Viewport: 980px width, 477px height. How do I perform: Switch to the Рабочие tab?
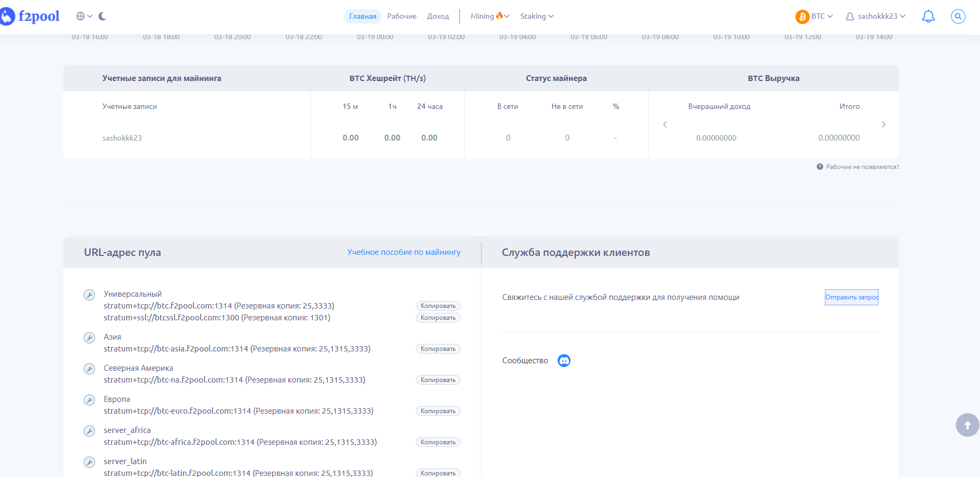coord(401,17)
